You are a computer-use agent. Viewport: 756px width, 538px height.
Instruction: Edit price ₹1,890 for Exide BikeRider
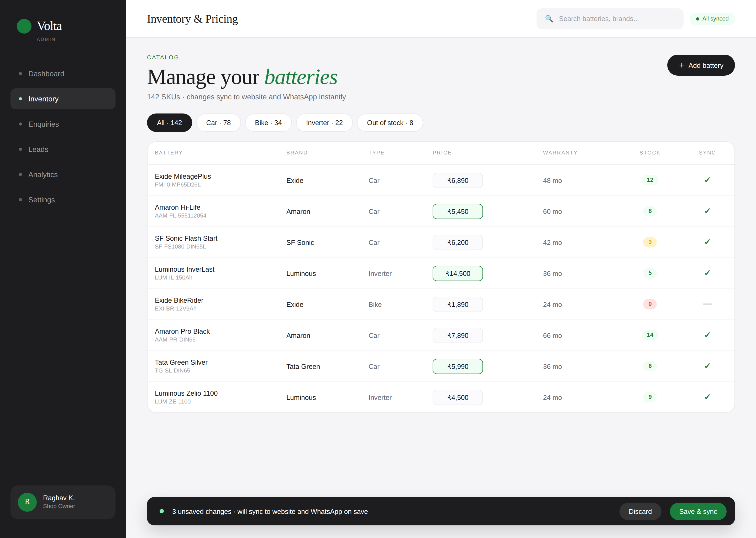coord(458,304)
